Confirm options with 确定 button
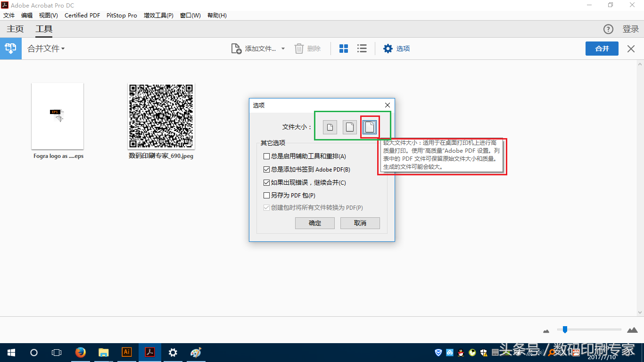This screenshot has height=362, width=644. click(315, 223)
